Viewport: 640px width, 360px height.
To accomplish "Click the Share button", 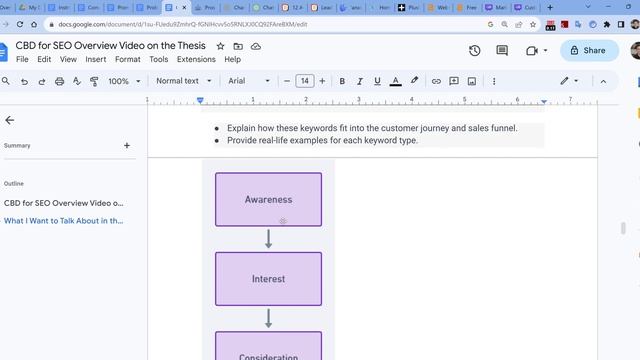I will point(589,51).
